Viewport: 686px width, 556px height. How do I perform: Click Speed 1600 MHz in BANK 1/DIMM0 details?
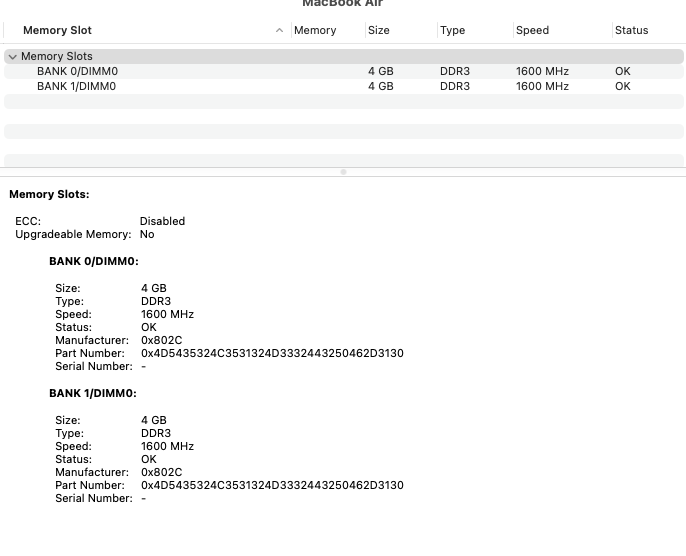click(167, 446)
